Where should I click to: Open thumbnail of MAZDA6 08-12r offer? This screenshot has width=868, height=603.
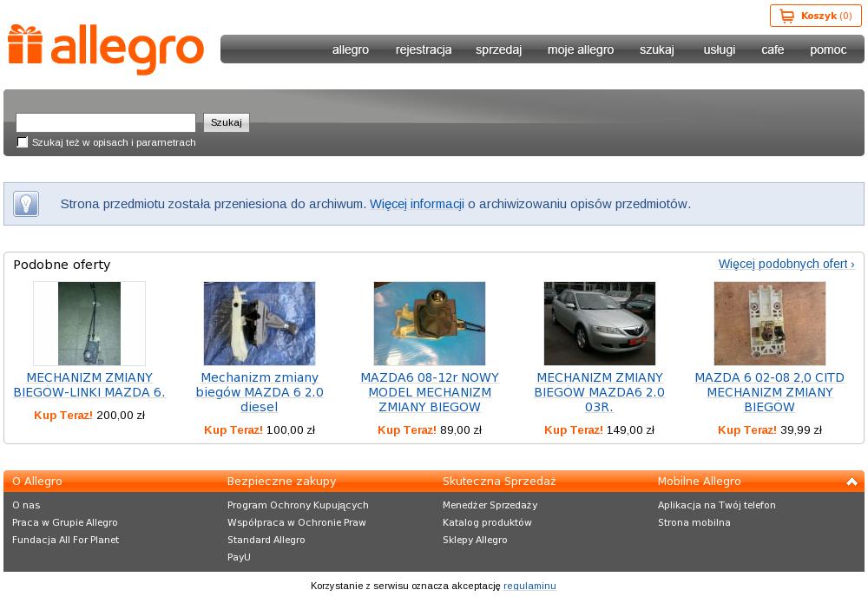430,324
